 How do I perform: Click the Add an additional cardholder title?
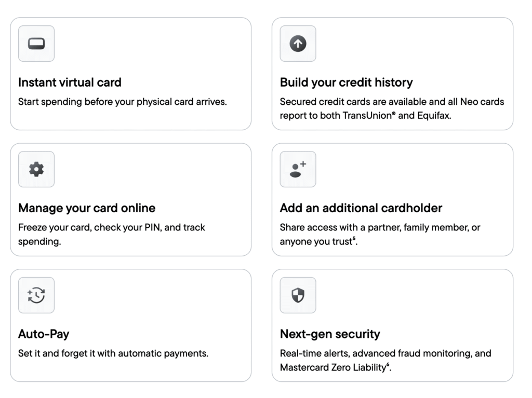click(x=361, y=208)
